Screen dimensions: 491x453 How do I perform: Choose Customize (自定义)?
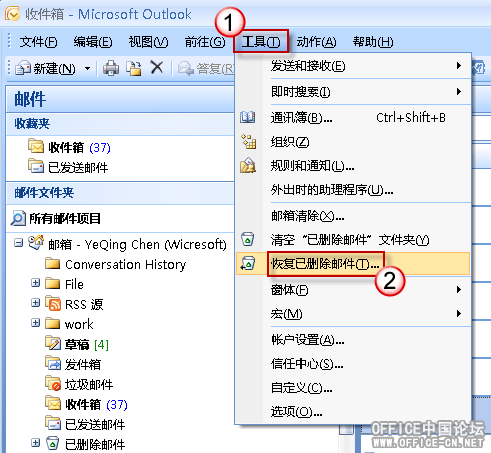click(x=353, y=388)
